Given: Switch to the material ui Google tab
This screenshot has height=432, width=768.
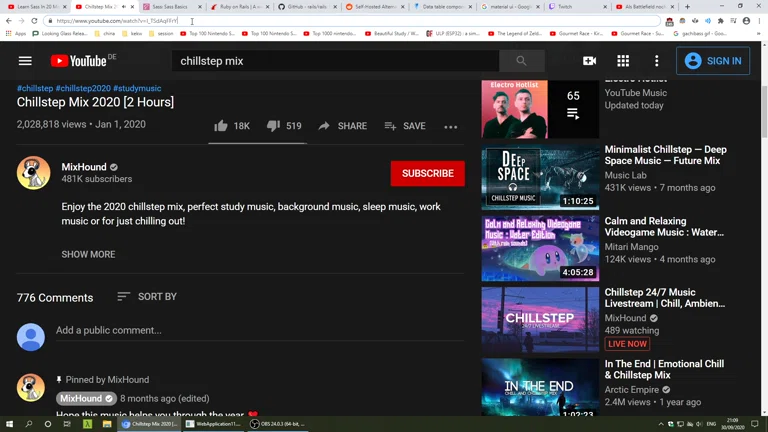Looking at the screenshot, I should (x=509, y=7).
